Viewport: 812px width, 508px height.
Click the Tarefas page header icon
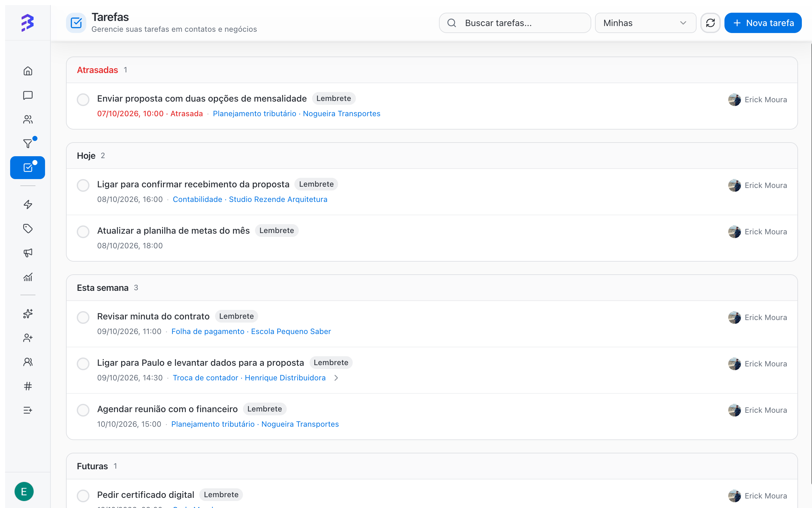[x=76, y=23]
